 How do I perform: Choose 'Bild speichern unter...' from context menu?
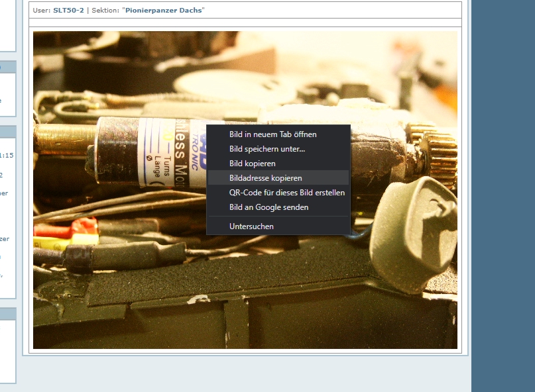click(x=267, y=149)
